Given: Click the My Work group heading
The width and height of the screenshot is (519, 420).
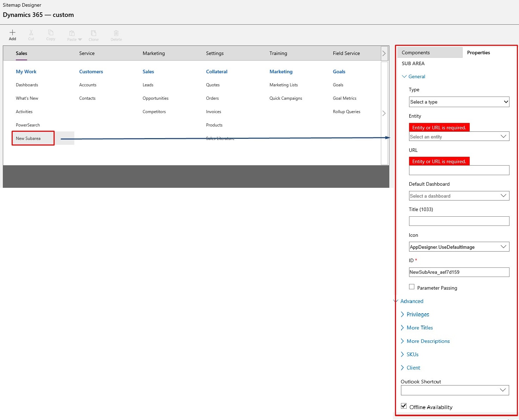Looking at the screenshot, I should pyautogui.click(x=26, y=72).
